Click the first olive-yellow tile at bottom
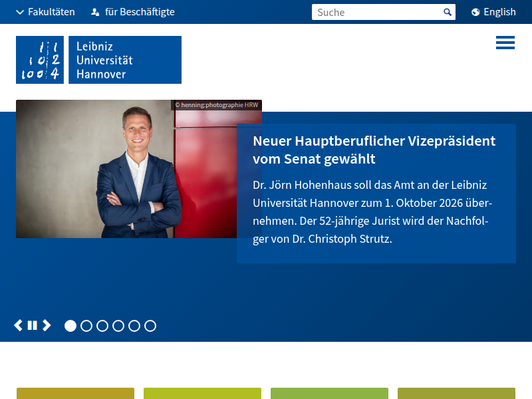 point(75,393)
